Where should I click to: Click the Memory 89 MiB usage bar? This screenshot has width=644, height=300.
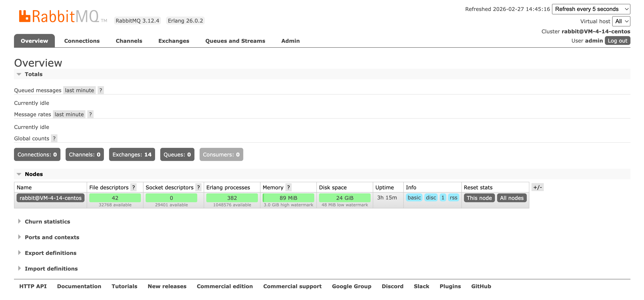288,198
